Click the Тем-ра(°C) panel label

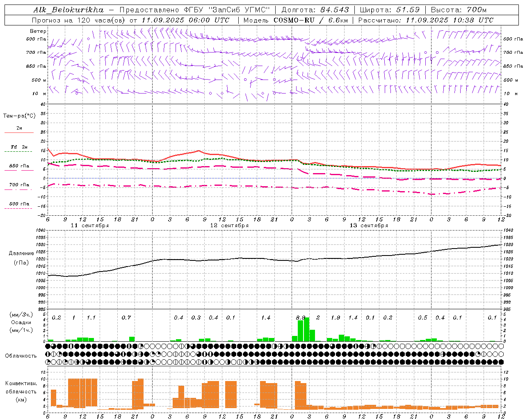(19, 116)
